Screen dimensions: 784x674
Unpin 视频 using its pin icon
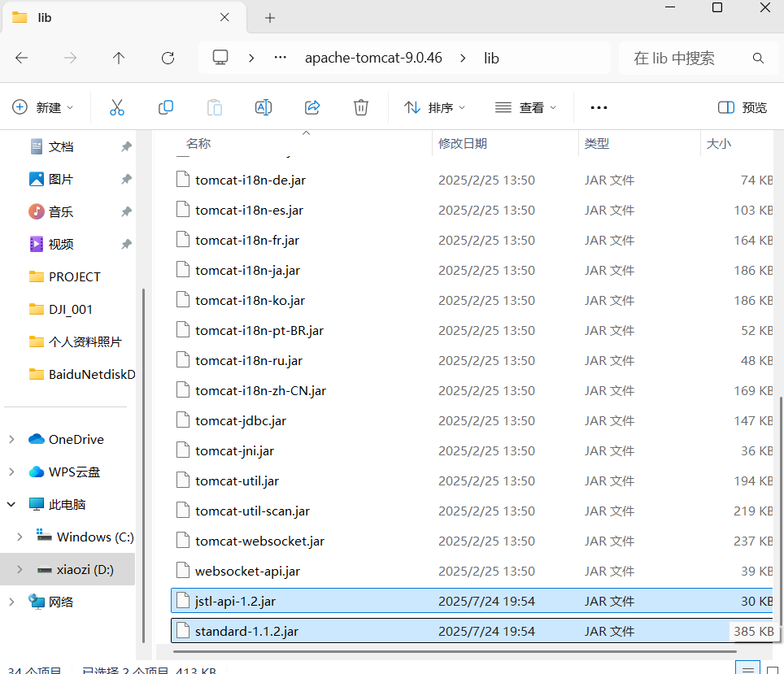(127, 244)
